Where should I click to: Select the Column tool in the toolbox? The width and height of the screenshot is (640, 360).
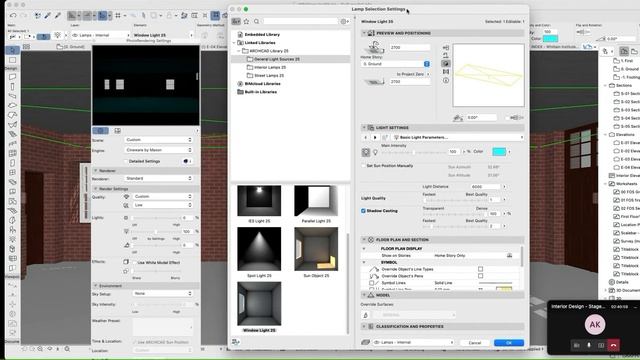(12, 87)
